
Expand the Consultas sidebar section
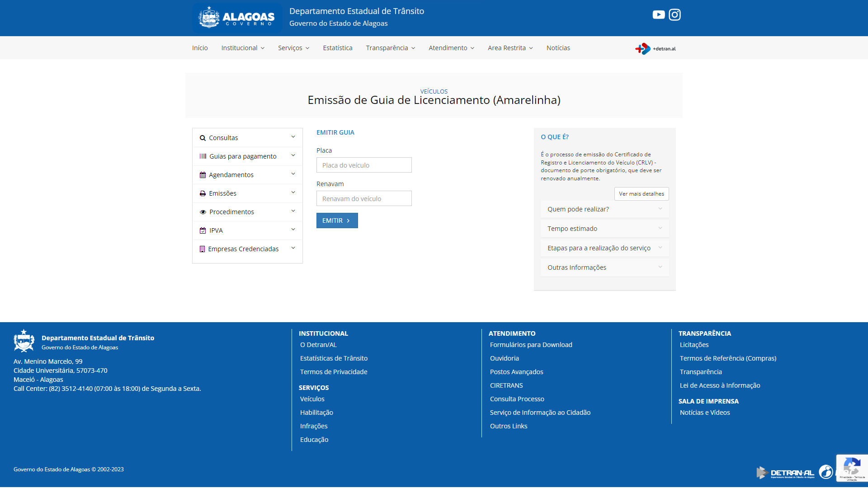click(x=247, y=138)
